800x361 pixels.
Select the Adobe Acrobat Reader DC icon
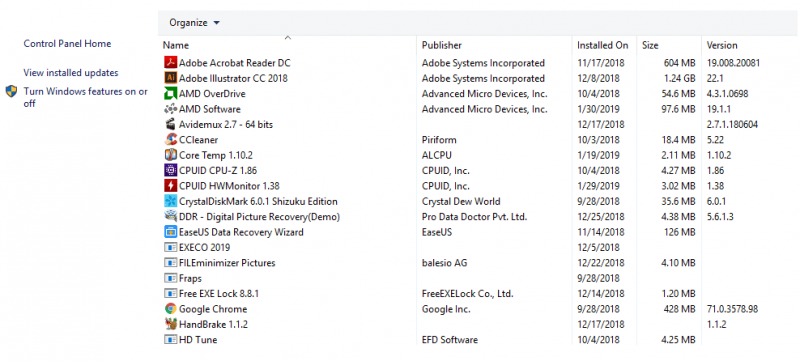coord(170,63)
